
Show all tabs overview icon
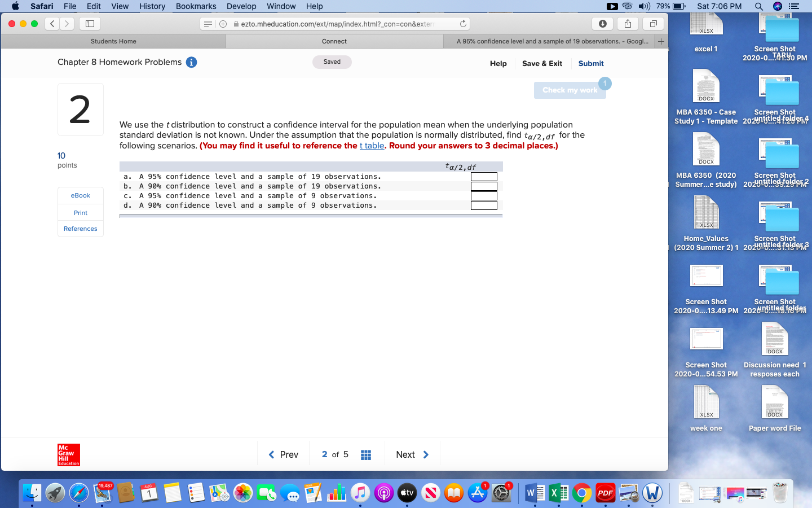653,24
